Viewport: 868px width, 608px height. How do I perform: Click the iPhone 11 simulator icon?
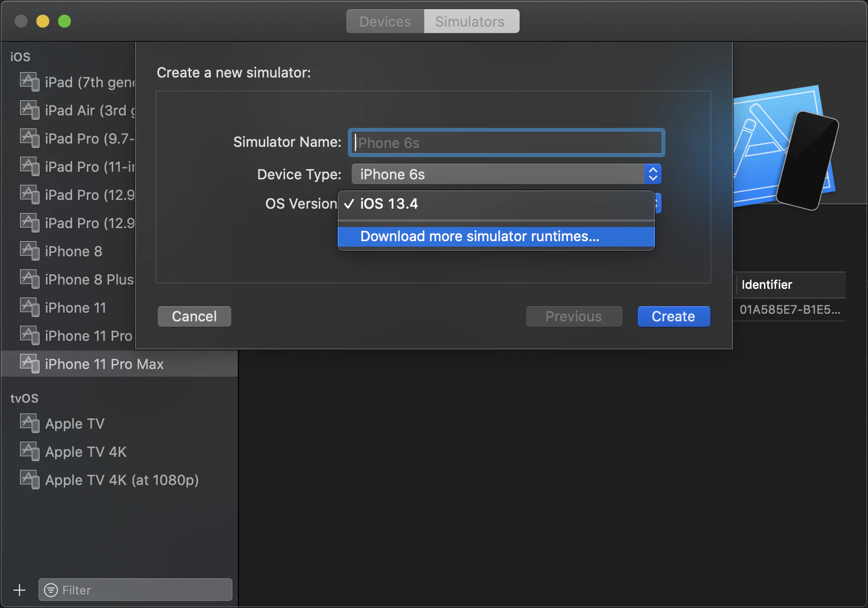coord(30,308)
